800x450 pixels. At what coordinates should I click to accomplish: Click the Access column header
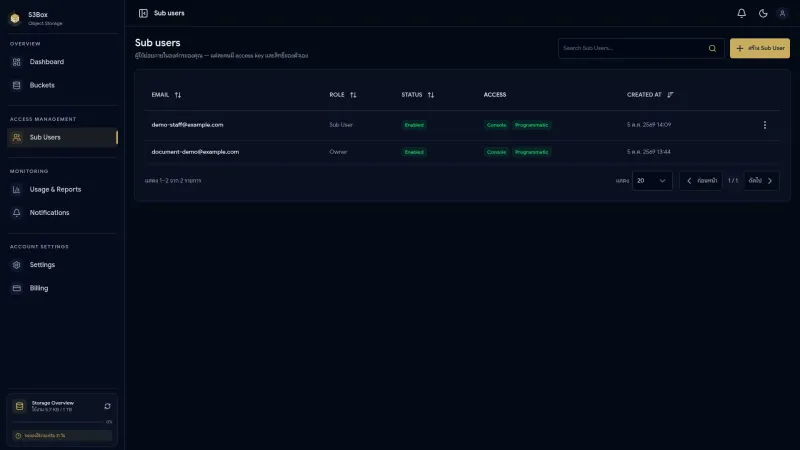tap(494, 95)
